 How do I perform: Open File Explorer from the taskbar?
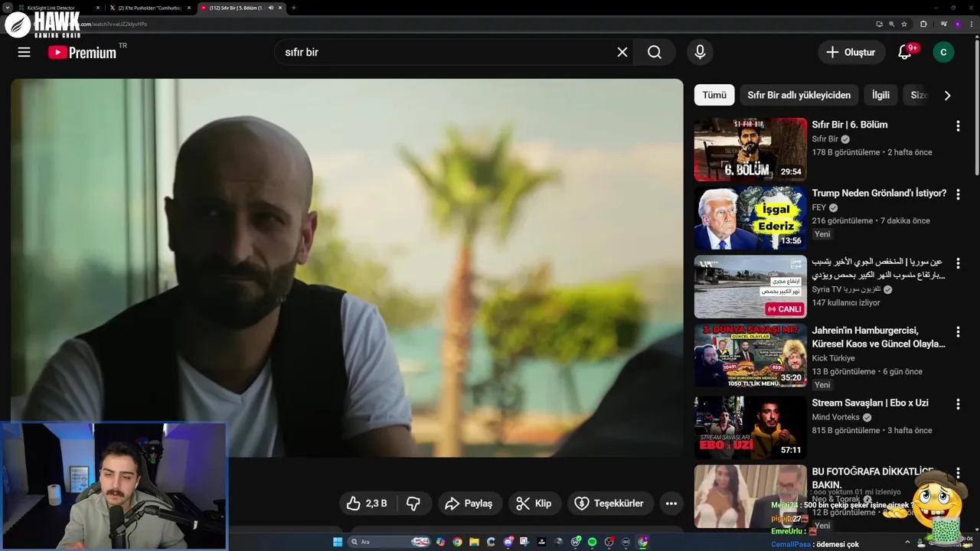pos(474,542)
